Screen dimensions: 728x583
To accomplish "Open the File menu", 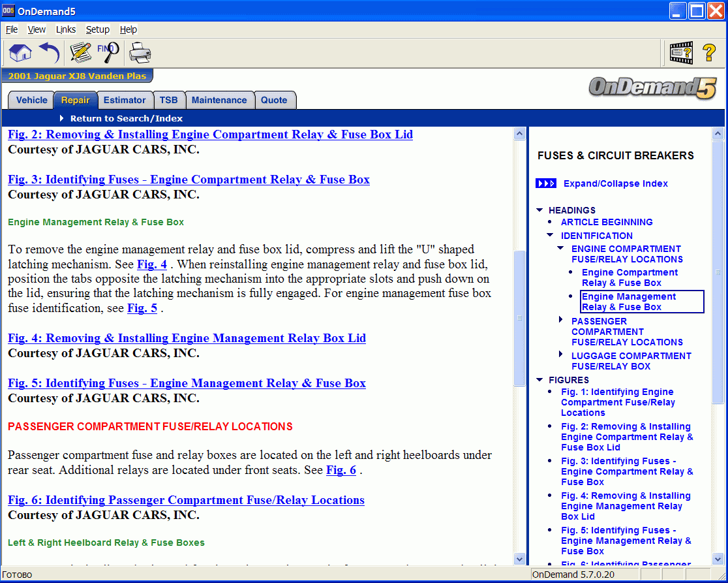I will 12,30.
